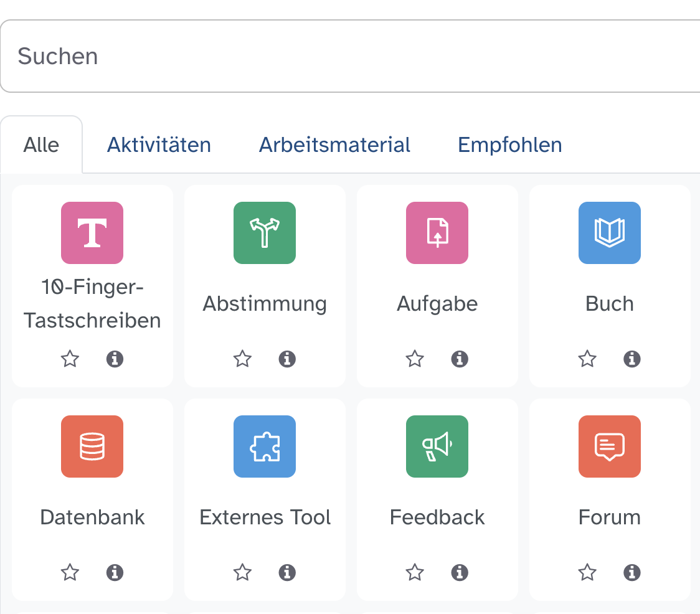Open the Aufgabe activity icon

[x=437, y=233]
